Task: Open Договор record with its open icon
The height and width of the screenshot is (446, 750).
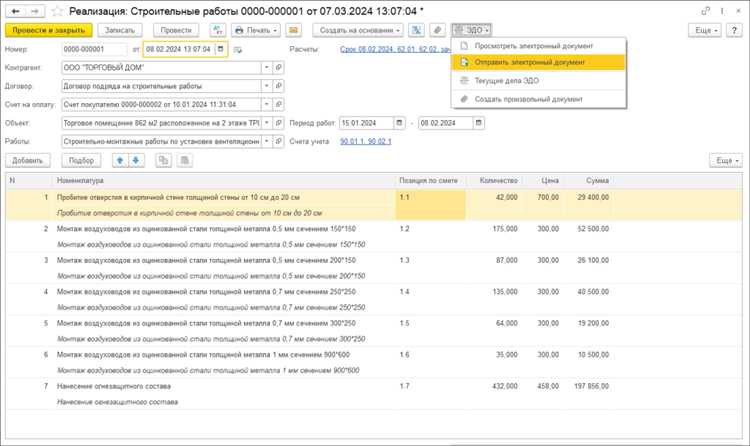Action: pyautogui.click(x=278, y=86)
